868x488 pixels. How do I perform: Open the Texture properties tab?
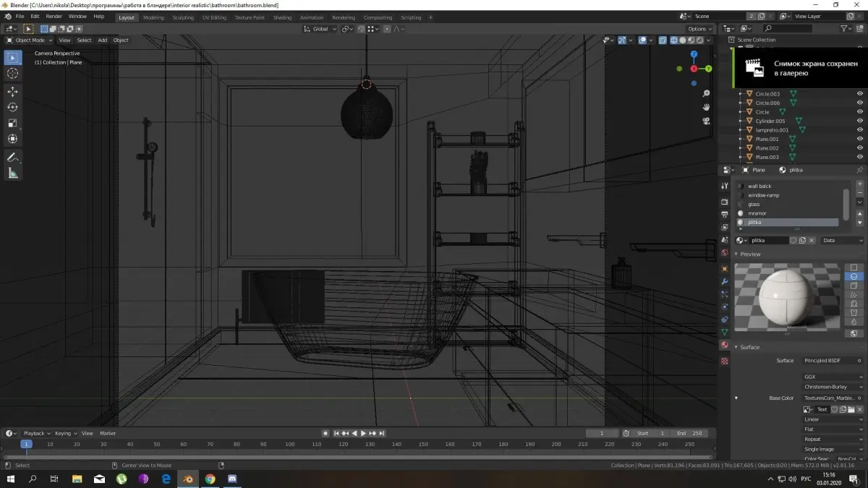(x=725, y=361)
